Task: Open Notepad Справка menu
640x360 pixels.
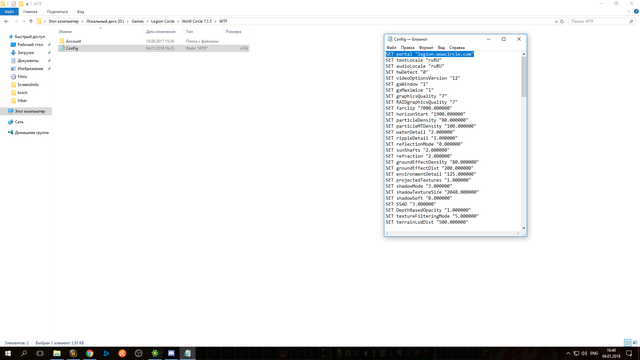Action: coord(457,48)
